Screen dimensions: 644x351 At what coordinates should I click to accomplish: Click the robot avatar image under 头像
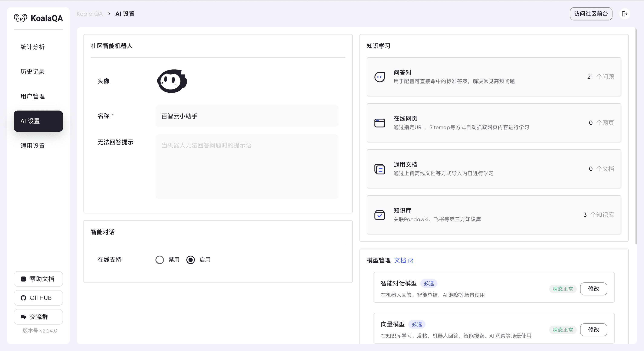click(x=172, y=81)
